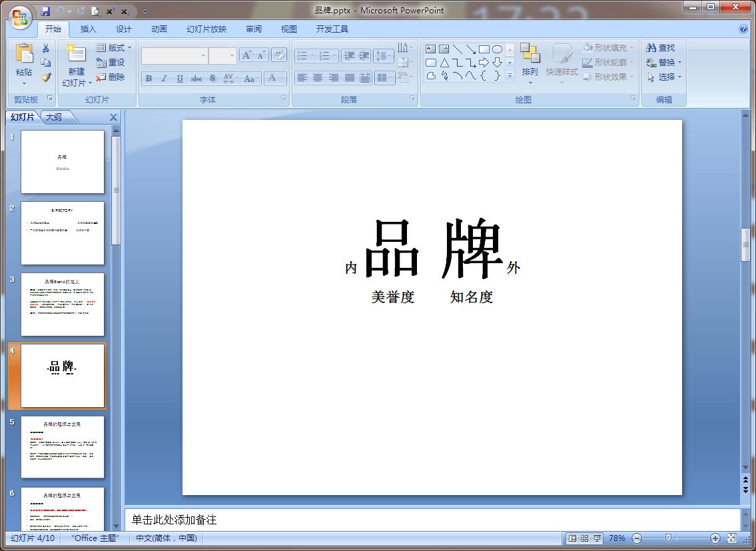Click the zoom slider handle
756x551 pixels.
(x=668, y=538)
